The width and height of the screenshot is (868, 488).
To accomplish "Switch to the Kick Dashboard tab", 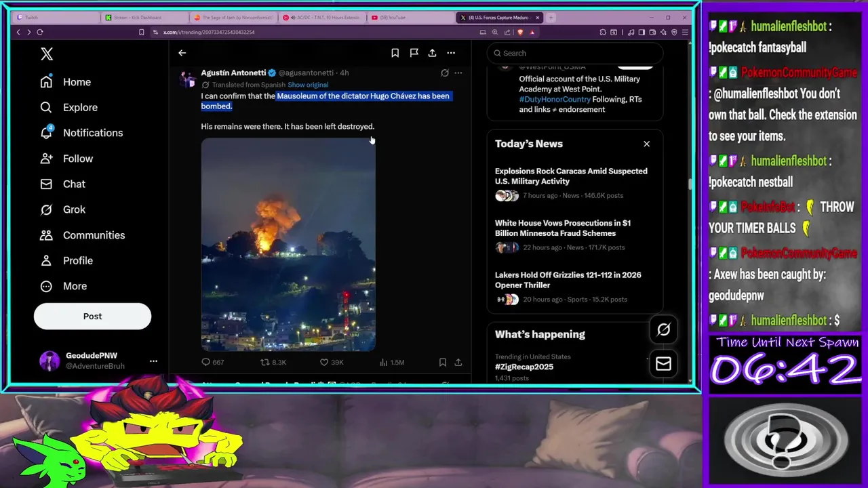I will [145, 18].
